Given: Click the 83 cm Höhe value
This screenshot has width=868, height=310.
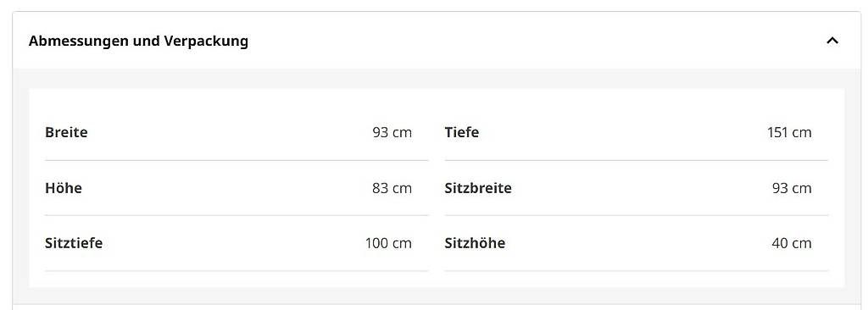Looking at the screenshot, I should pyautogui.click(x=392, y=188).
